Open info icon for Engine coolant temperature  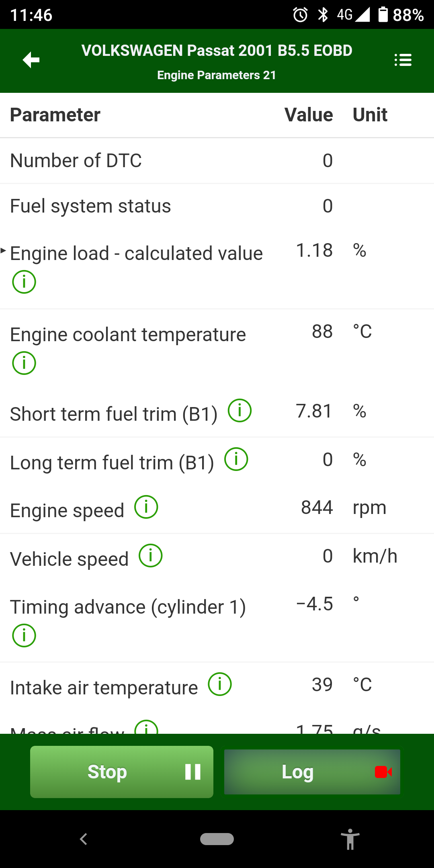(x=24, y=363)
